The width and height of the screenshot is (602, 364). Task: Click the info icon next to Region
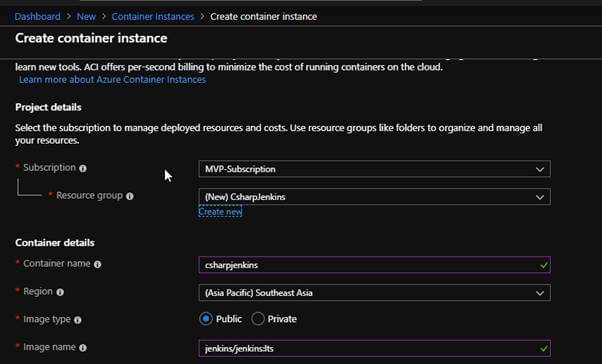click(x=60, y=292)
